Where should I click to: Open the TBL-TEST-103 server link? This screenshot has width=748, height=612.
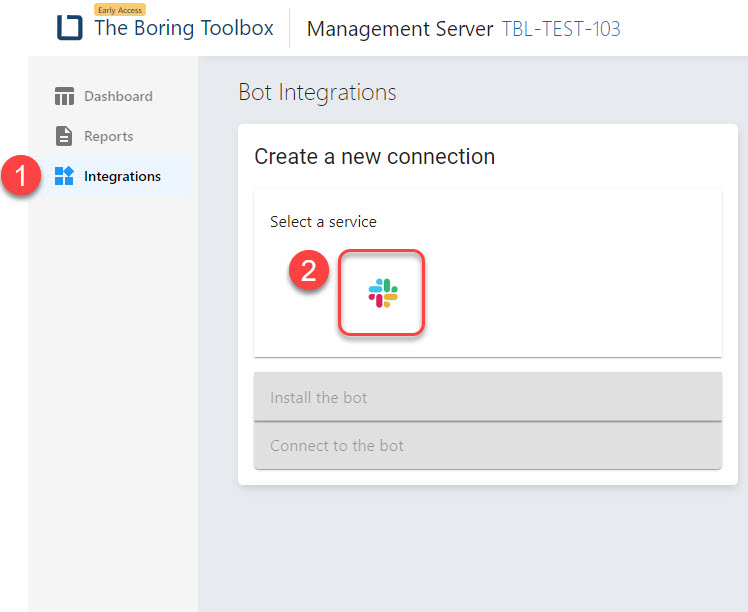coord(561,29)
